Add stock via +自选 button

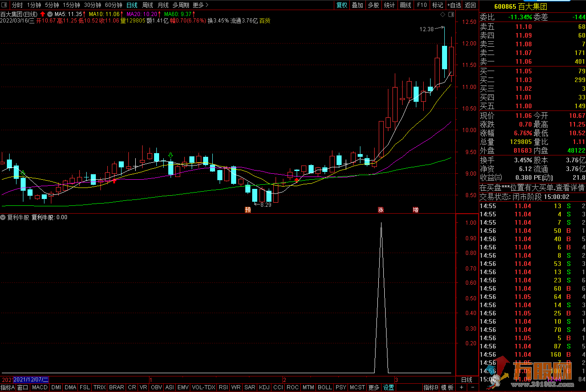[x=453, y=5]
